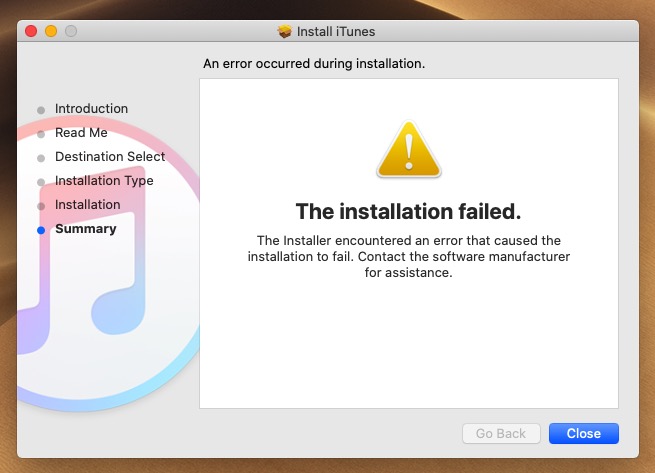The image size is (655, 473).
Task: Select the Installation step
Action: click(x=88, y=205)
